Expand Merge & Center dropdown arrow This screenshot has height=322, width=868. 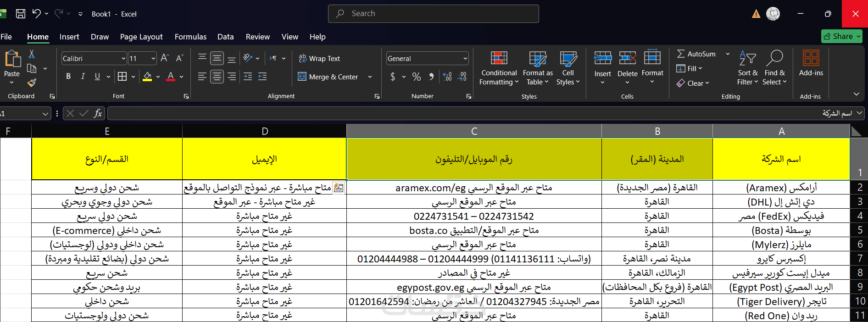click(x=370, y=77)
